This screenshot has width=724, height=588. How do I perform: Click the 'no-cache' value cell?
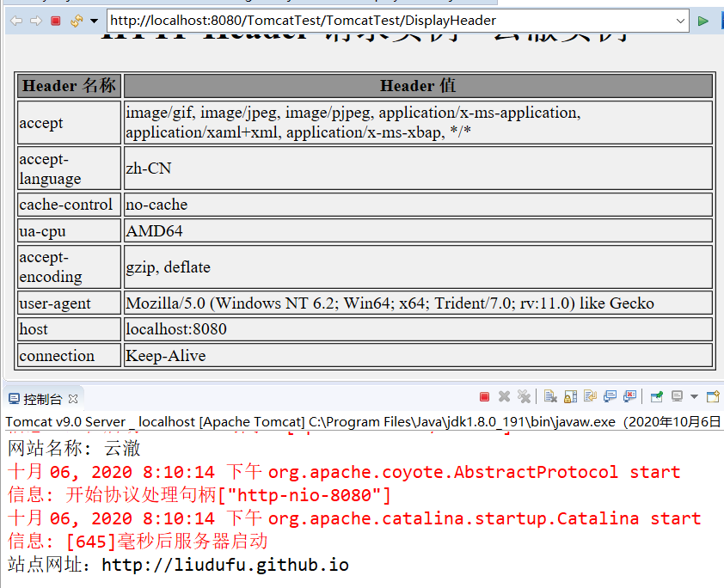click(419, 205)
